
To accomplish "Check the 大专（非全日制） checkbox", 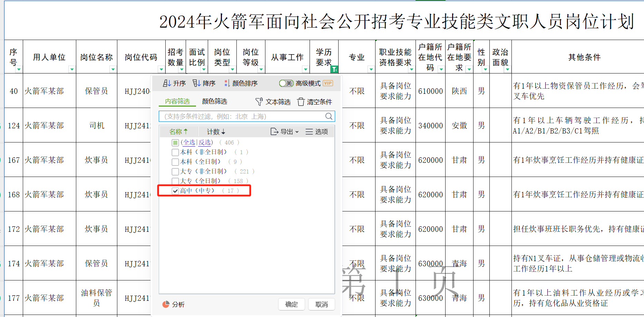I will pyautogui.click(x=175, y=171).
